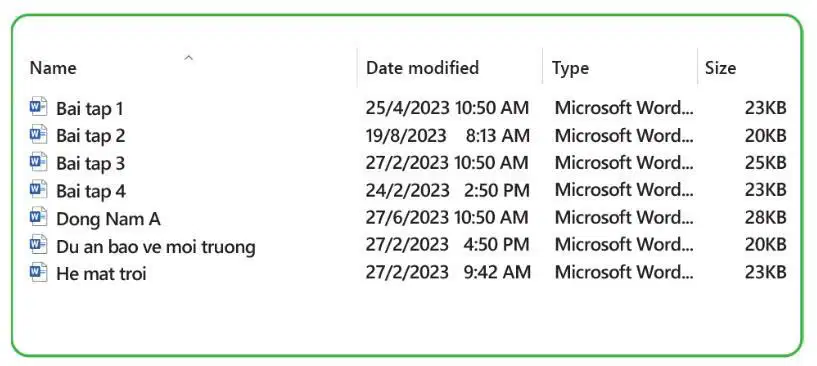The height and width of the screenshot is (366, 817).
Task: Select the Word icon for Bai tap 4
Action: [x=39, y=190]
